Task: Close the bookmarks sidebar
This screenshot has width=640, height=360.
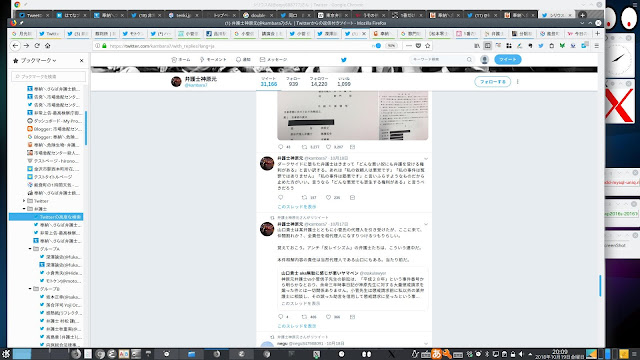Action: [82, 60]
